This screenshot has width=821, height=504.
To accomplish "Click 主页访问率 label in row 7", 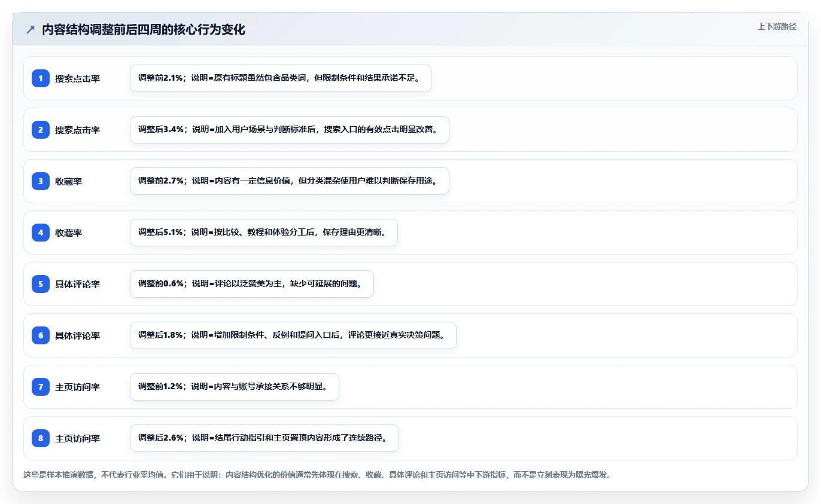I will (78, 387).
